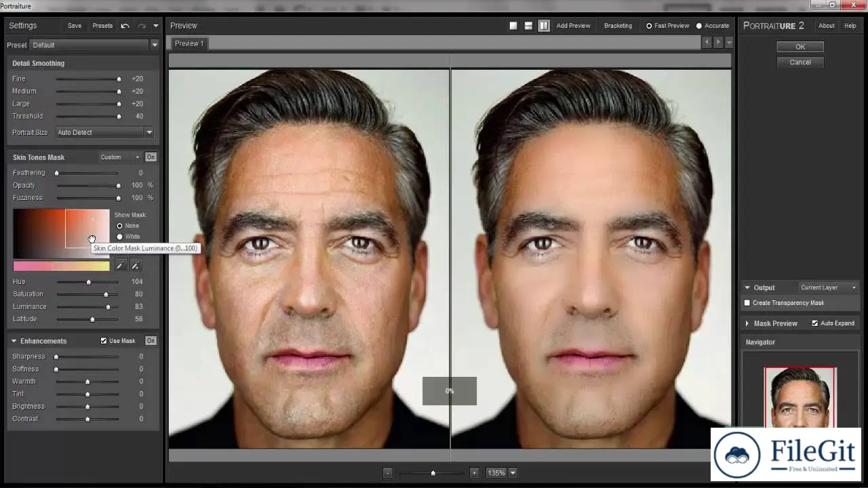
Task: Open the Help menu
Action: point(850,26)
